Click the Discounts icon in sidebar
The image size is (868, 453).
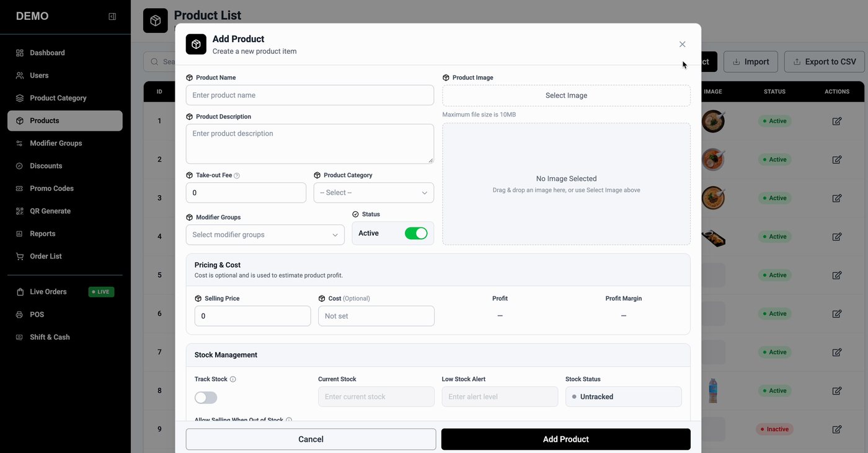(x=20, y=166)
